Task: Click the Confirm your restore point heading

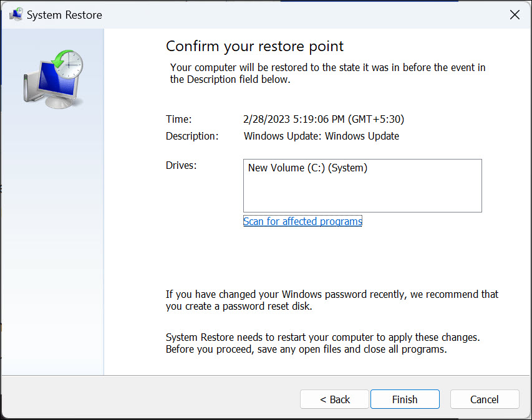Action: 254,46
